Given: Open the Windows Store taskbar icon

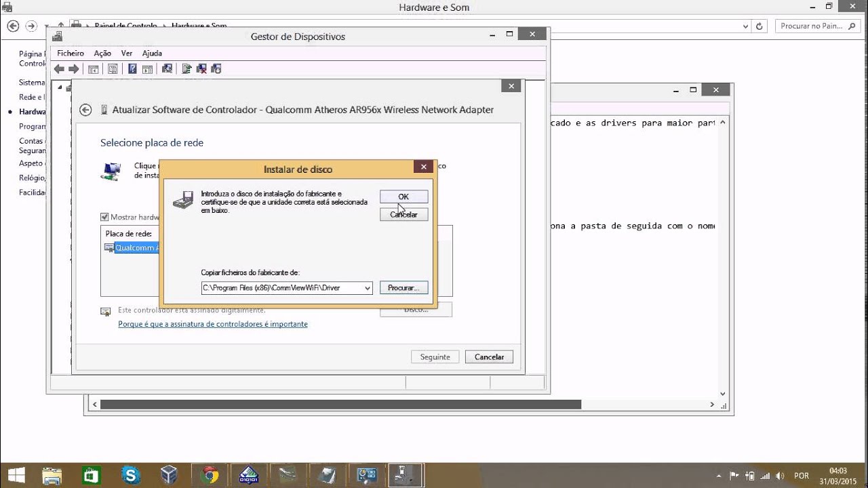Looking at the screenshot, I should point(91,475).
